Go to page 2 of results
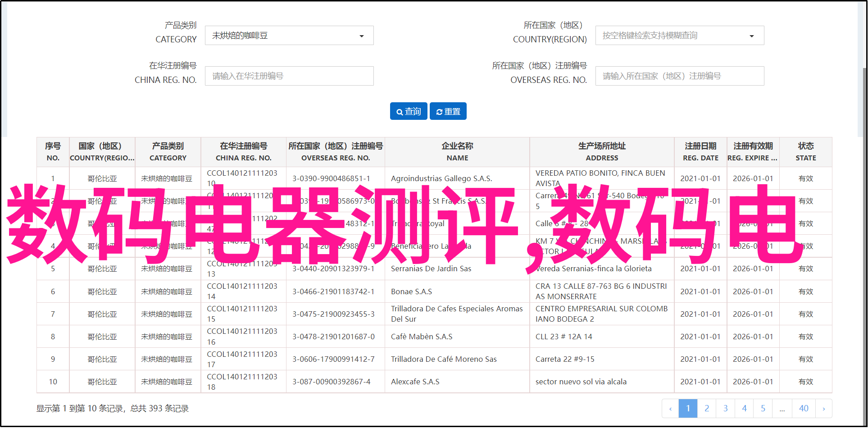Screen dimensions: 868x428 click(707, 408)
